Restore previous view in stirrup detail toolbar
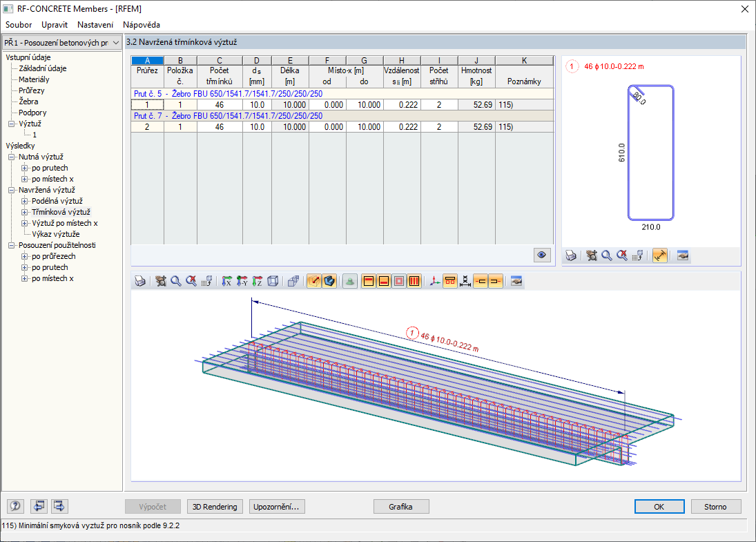756x542 pixels. click(638, 255)
